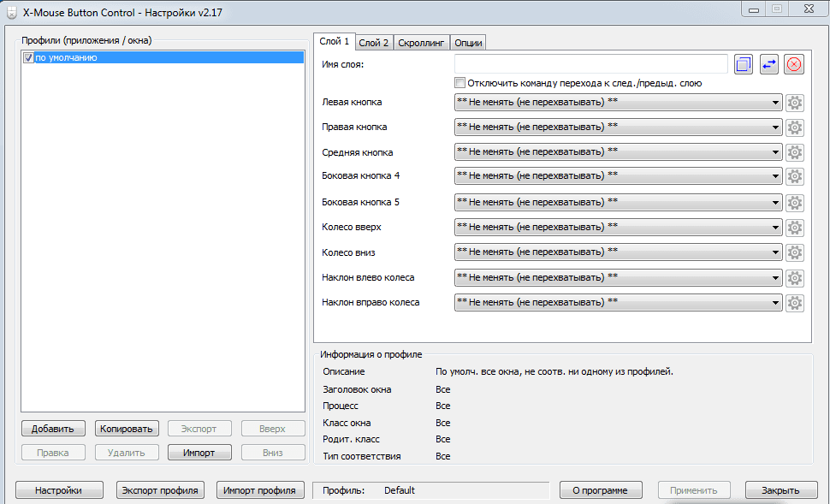This screenshot has width=830, height=504.
Task: Switch to the Скроллинг tab
Action: [420, 42]
